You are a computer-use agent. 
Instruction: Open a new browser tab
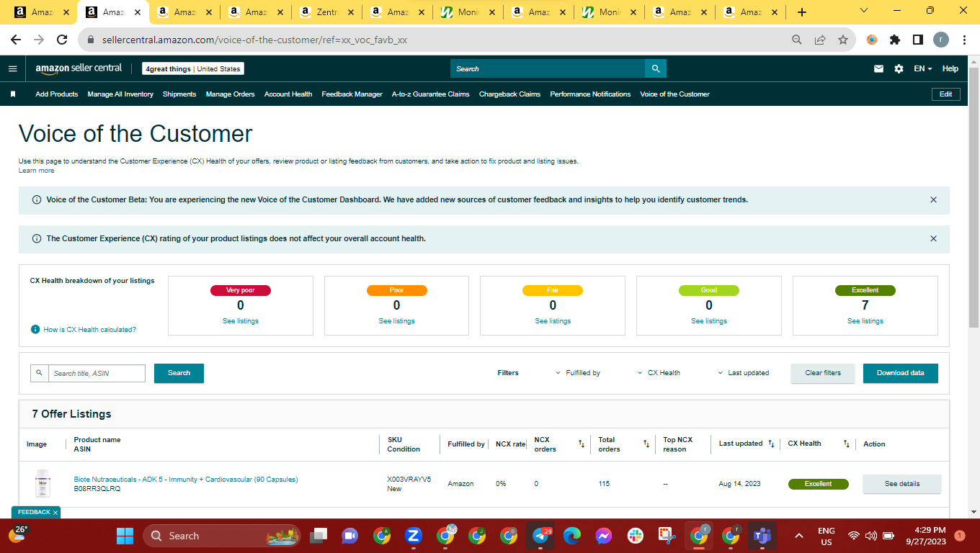[x=802, y=12]
